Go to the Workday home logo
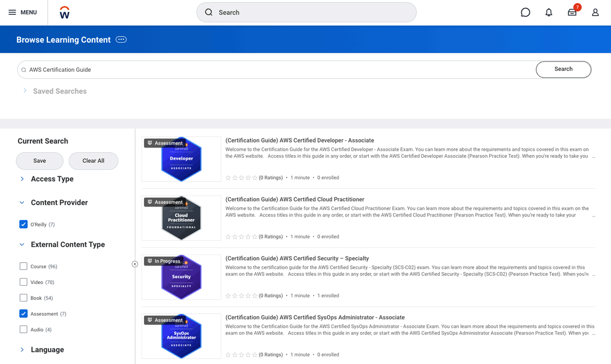Screen dimensions: 611x364 click(65, 13)
